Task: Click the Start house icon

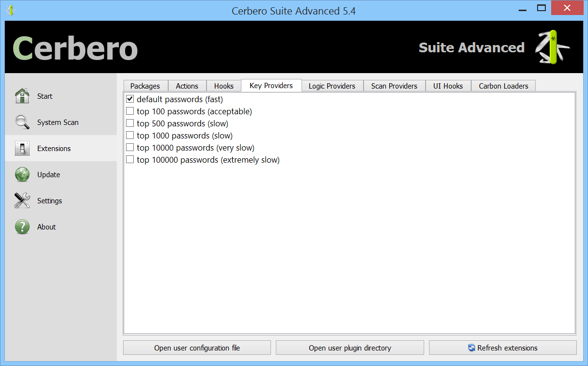Action: click(22, 96)
